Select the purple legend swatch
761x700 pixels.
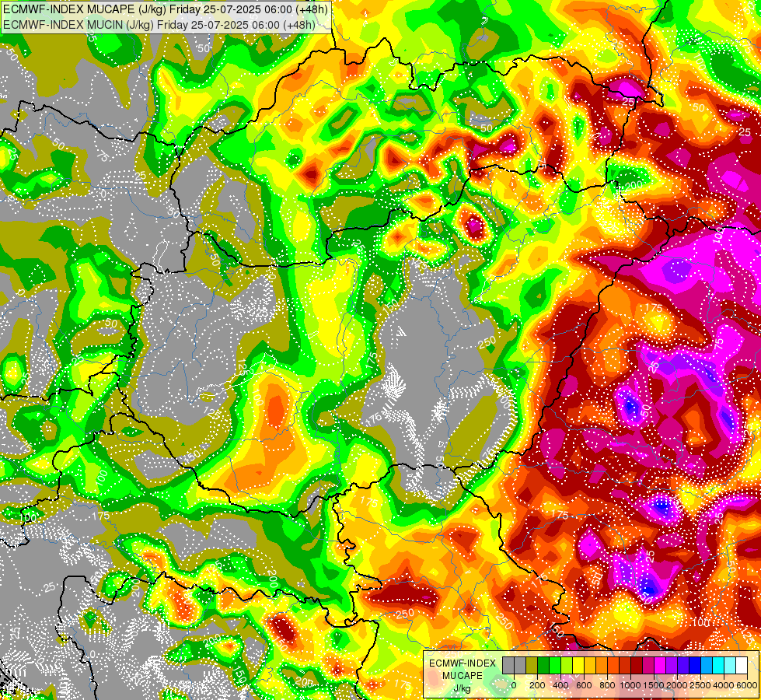click(x=672, y=665)
